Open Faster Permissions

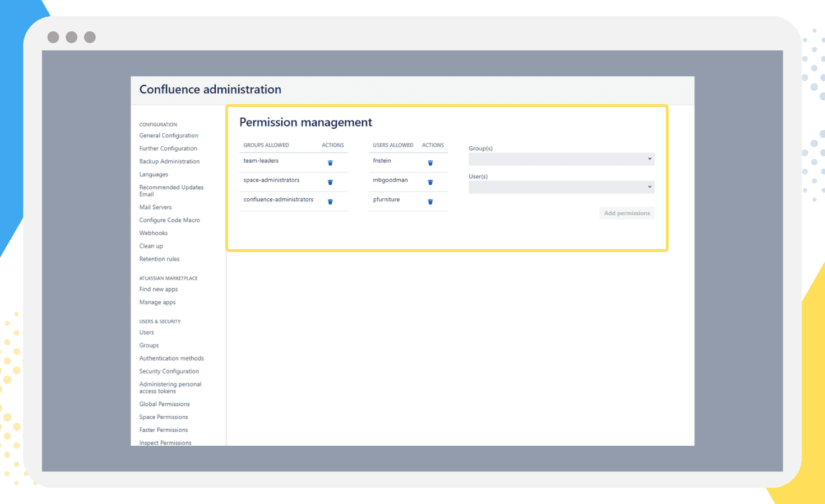[164, 430]
